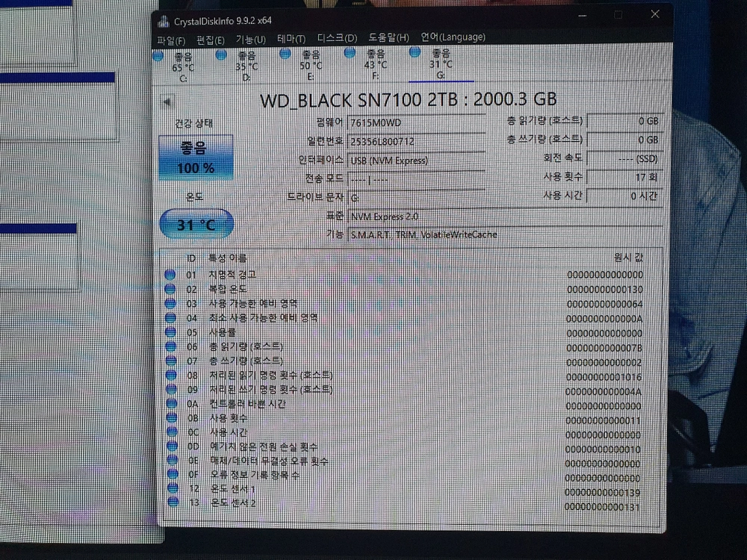Click the status circle for 0F 오류 정보 기록 항목 수
This screenshot has width=747, height=560.
[x=173, y=474]
